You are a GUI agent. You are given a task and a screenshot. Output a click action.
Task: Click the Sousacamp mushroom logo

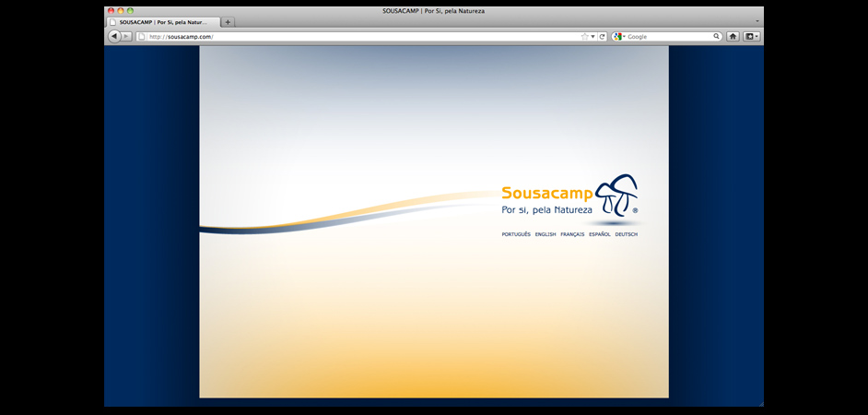click(616, 196)
